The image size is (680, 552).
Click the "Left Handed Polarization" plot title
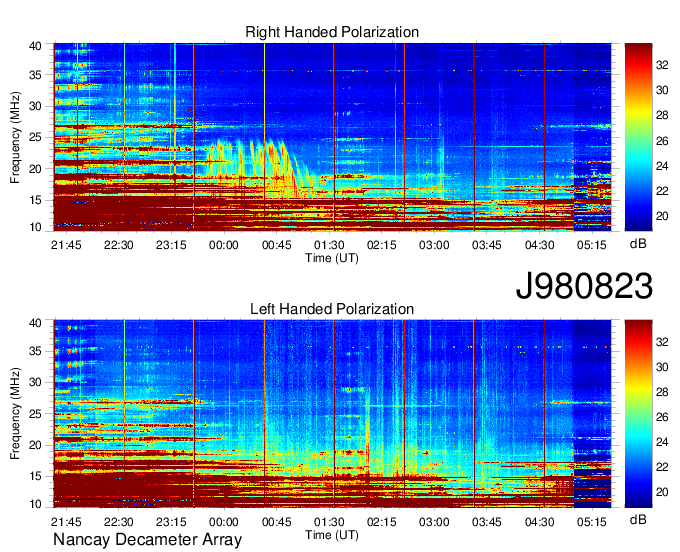(332, 309)
